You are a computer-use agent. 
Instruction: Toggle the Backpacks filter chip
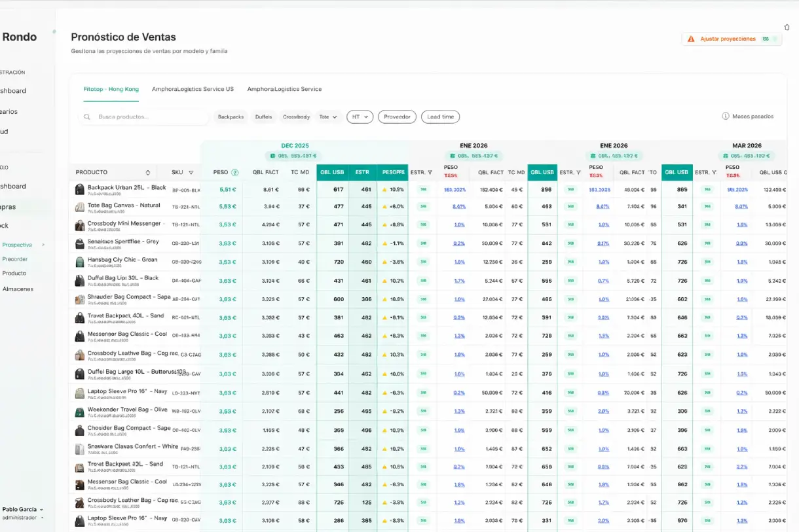coord(231,117)
